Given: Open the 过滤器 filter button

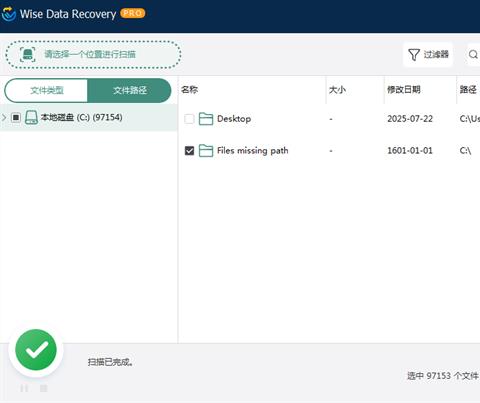Looking at the screenshot, I should 428,54.
